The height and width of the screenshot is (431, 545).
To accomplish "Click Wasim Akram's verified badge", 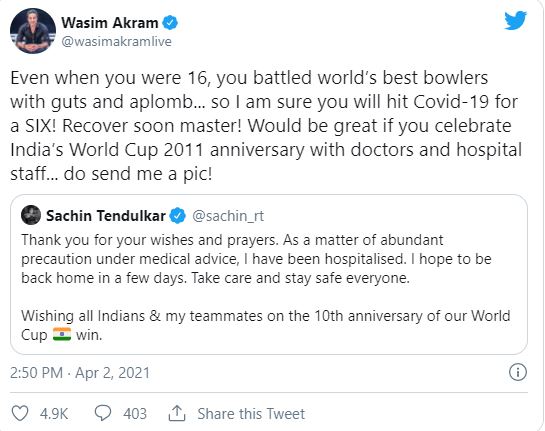I will tap(170, 23).
